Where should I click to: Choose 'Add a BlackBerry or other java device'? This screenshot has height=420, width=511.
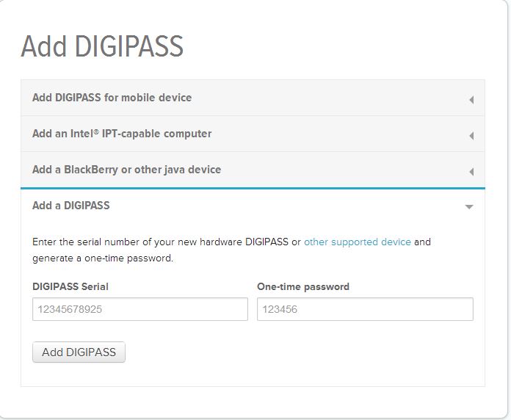tap(126, 170)
